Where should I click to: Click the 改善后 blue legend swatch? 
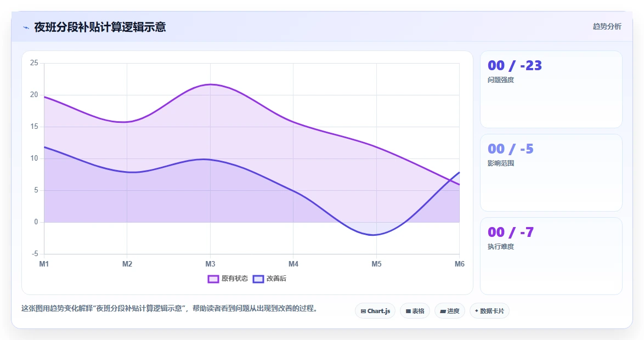click(258, 279)
